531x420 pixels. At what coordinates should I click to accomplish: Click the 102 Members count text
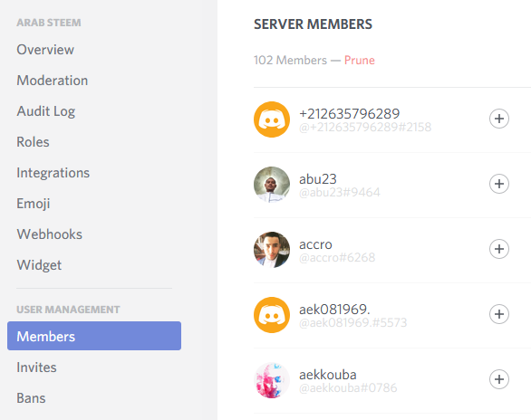[290, 60]
